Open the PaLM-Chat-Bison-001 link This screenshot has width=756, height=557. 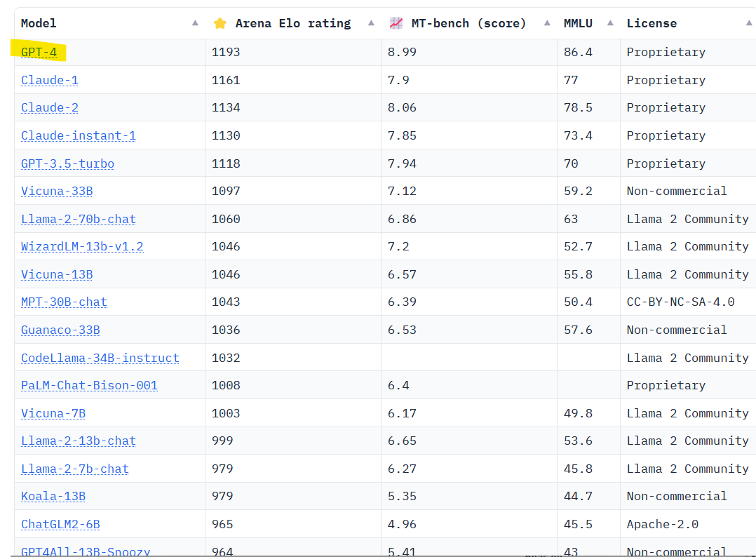(89, 385)
